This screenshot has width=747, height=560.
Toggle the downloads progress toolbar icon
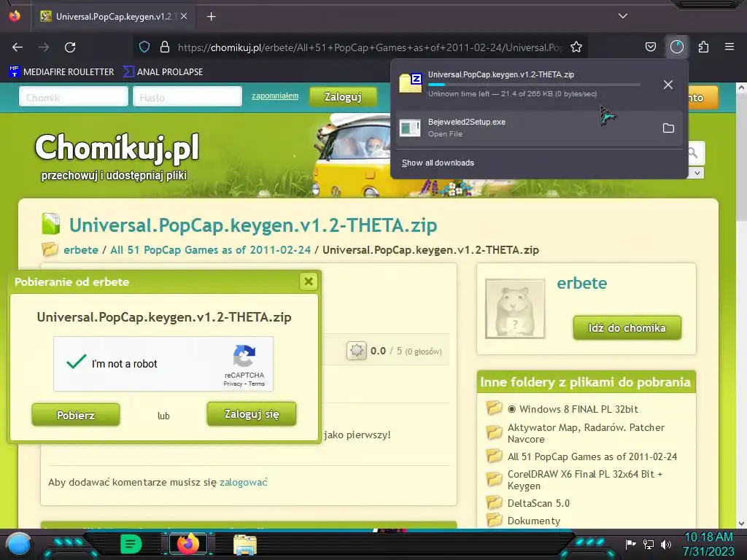point(677,47)
